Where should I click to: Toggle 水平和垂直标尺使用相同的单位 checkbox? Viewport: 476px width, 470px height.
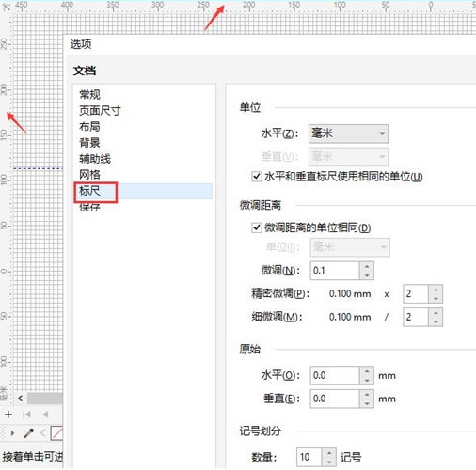click(256, 177)
